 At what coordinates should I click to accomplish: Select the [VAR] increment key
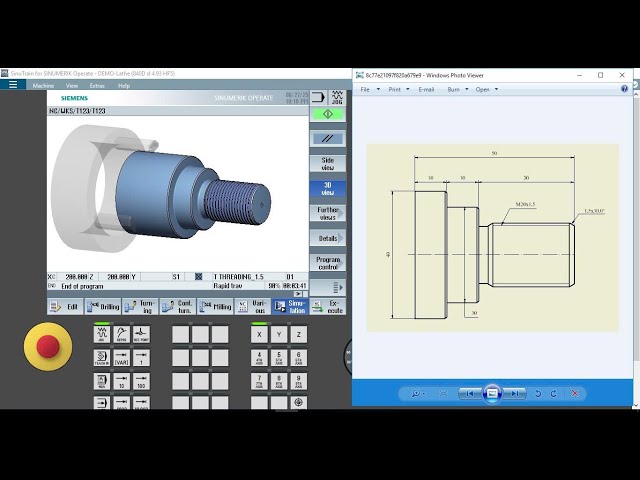[x=122, y=358]
